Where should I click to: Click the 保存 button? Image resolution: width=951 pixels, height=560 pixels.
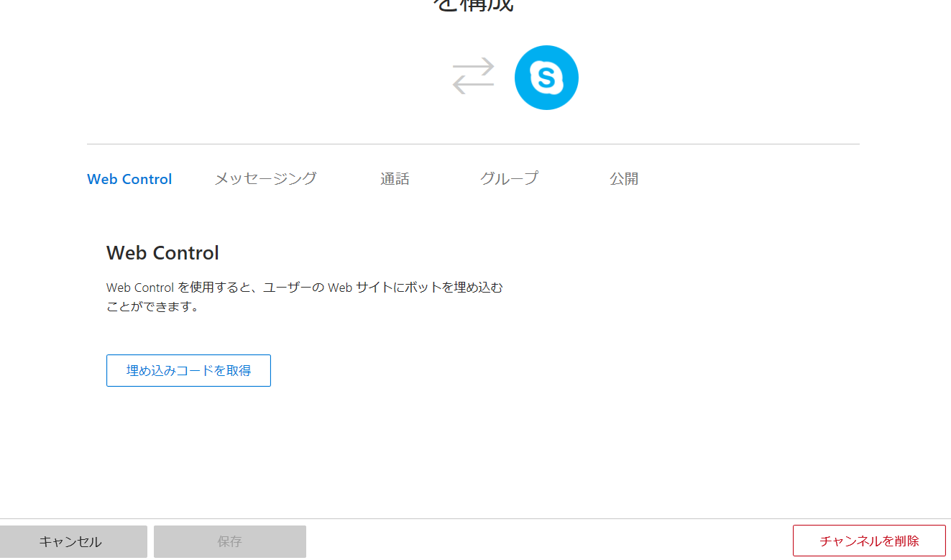(229, 541)
